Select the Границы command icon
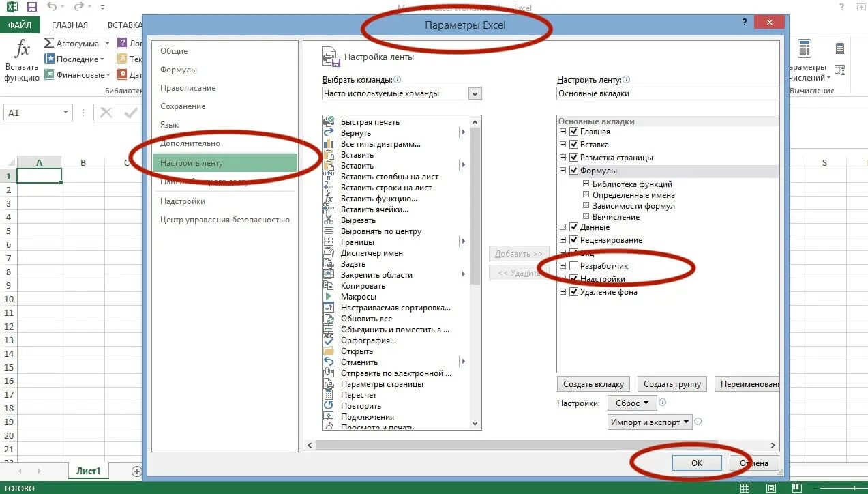Viewport: 868px width, 494px height. coord(329,242)
